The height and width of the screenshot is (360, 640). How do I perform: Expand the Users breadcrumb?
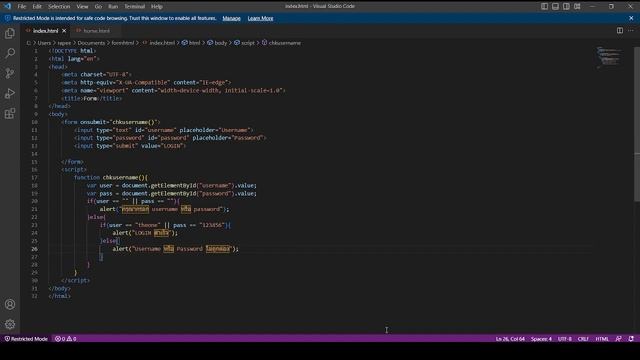(44, 43)
